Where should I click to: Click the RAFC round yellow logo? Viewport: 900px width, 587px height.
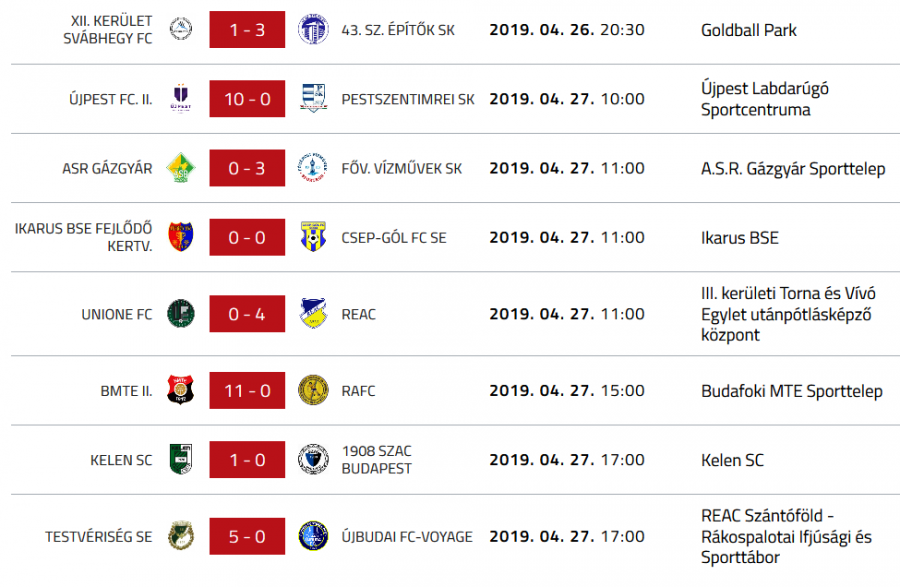pyautogui.click(x=313, y=391)
